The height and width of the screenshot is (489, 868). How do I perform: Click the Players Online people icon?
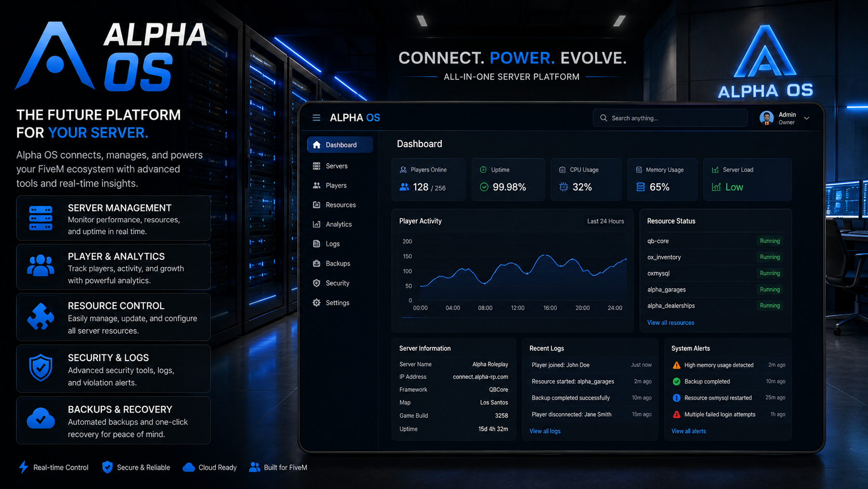coord(404,187)
